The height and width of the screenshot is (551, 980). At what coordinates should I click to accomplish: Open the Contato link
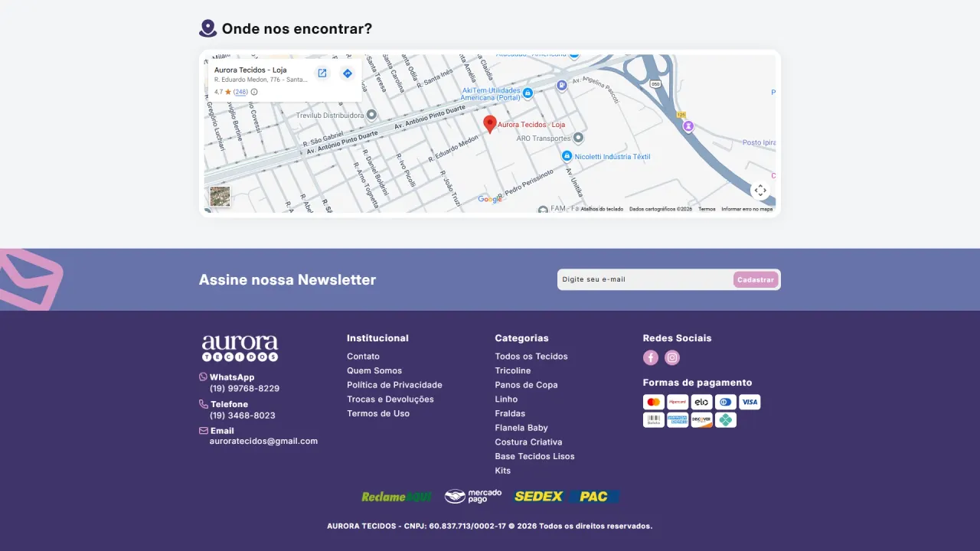coord(363,357)
